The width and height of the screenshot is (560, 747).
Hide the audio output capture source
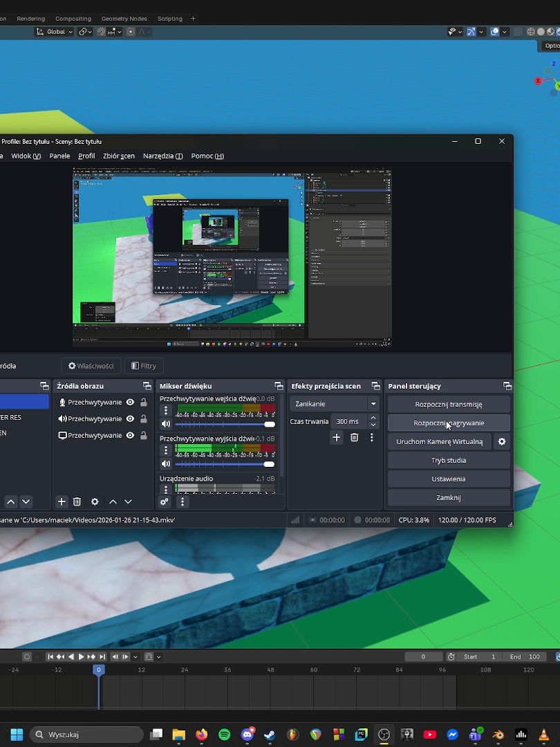pos(130,418)
